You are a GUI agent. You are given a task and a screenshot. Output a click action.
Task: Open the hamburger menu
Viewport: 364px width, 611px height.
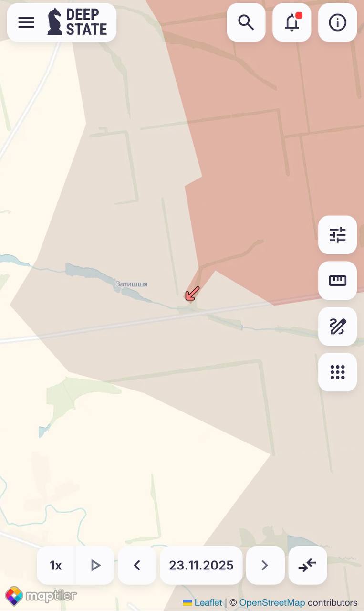[26, 22]
